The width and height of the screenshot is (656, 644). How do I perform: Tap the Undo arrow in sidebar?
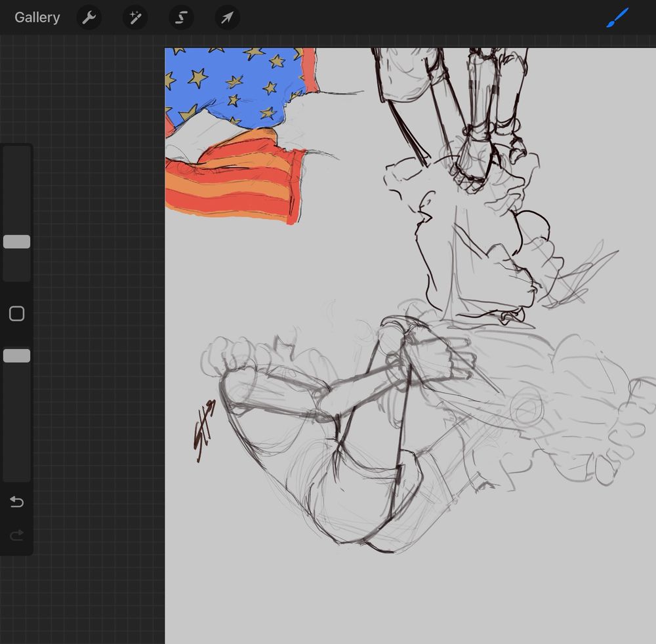point(17,502)
